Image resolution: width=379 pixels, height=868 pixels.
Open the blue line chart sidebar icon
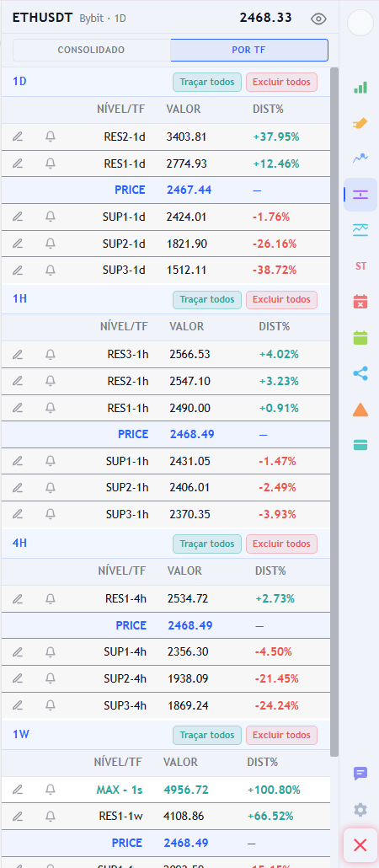pos(360,158)
